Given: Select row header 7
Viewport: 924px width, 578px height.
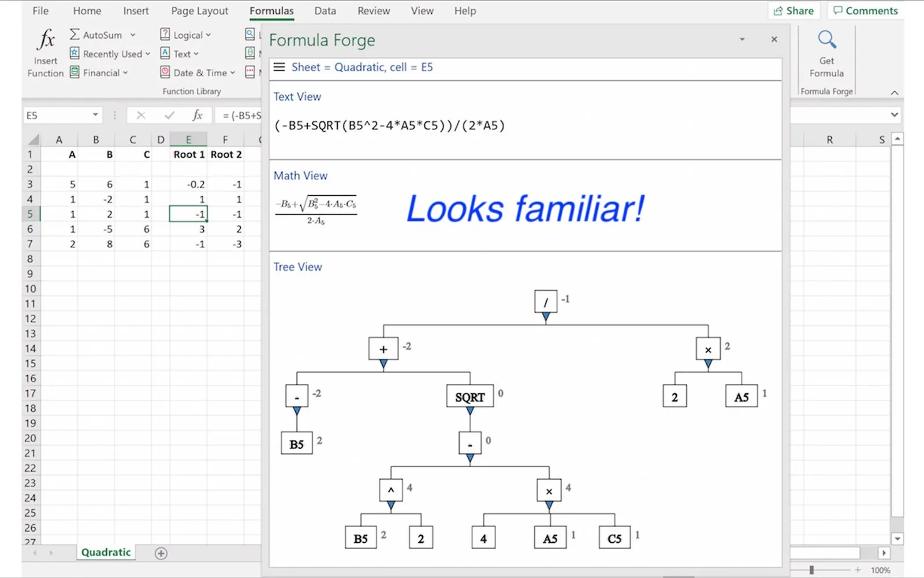Looking at the screenshot, I should click(x=30, y=244).
